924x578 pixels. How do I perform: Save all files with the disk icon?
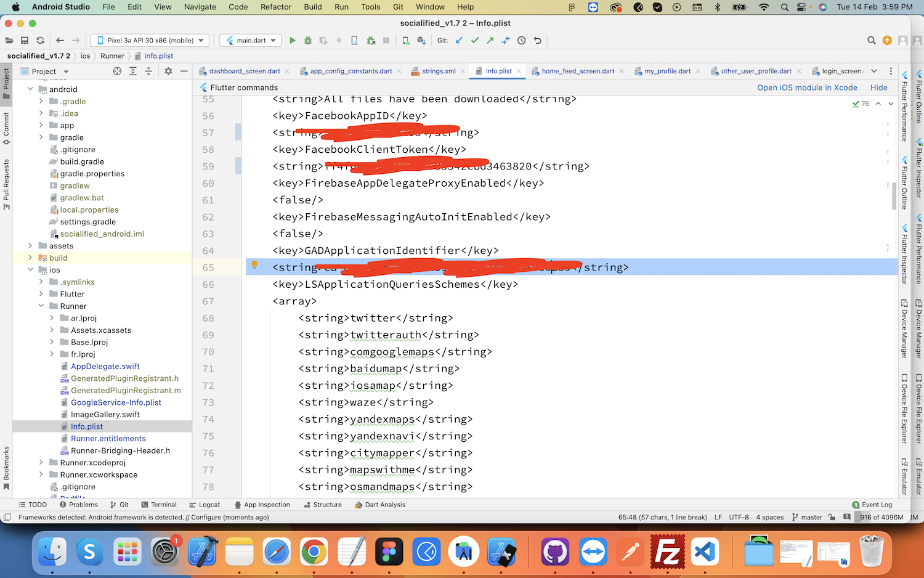(25, 41)
